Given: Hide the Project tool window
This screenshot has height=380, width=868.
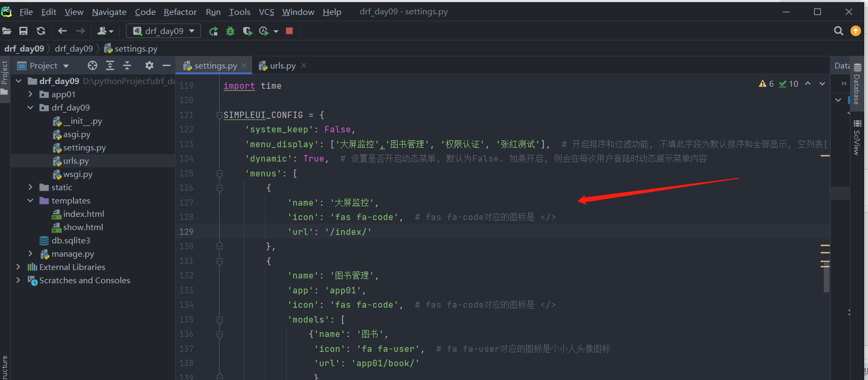Looking at the screenshot, I should tap(166, 65).
